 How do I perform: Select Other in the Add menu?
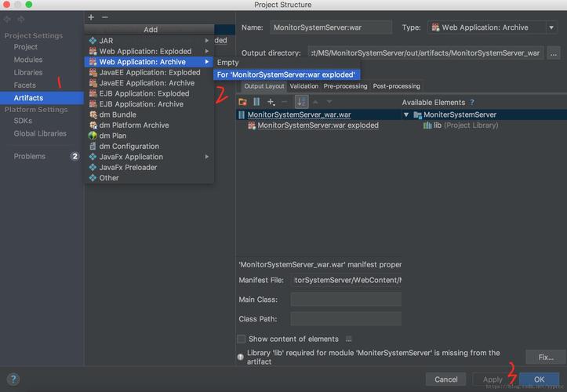(149, 178)
